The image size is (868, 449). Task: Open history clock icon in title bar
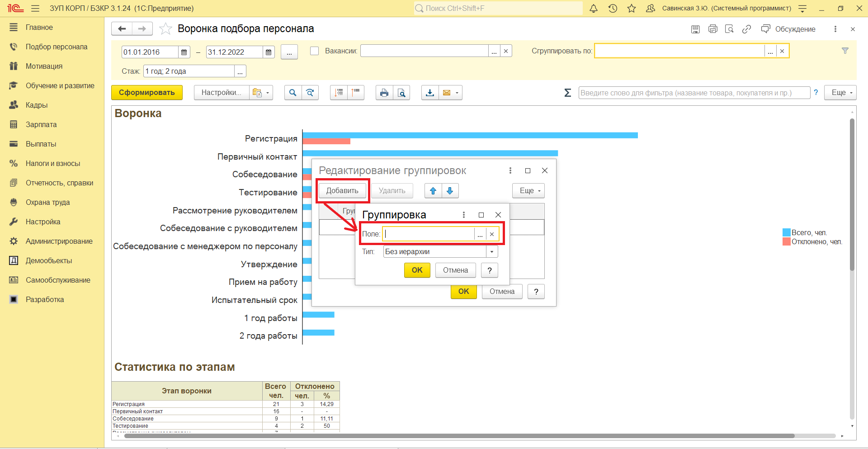tap(613, 9)
